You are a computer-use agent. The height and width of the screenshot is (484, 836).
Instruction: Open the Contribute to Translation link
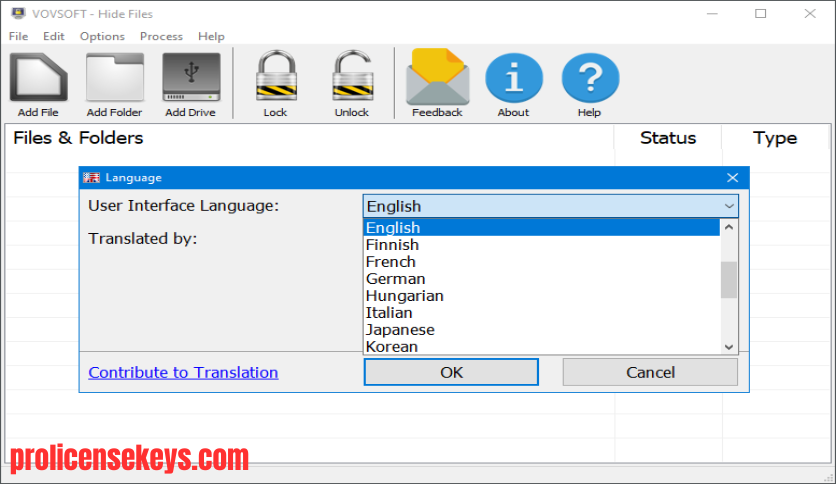click(183, 372)
